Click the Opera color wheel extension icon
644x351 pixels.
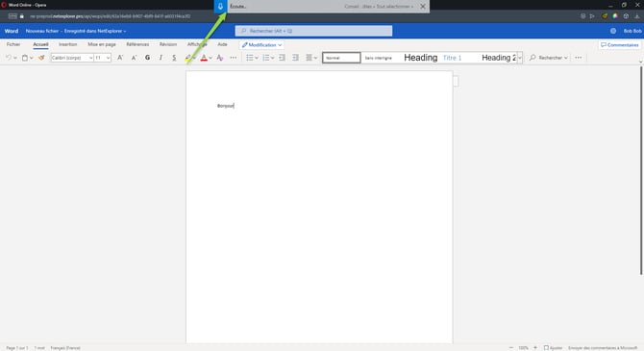(x=615, y=16)
